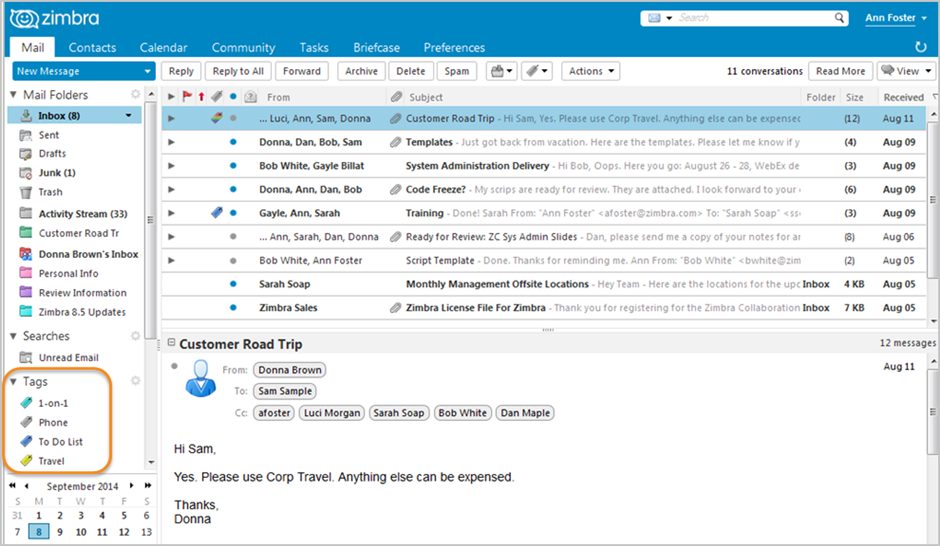Click tag icon on Training conversation
The image size is (940, 546).
[217, 213]
